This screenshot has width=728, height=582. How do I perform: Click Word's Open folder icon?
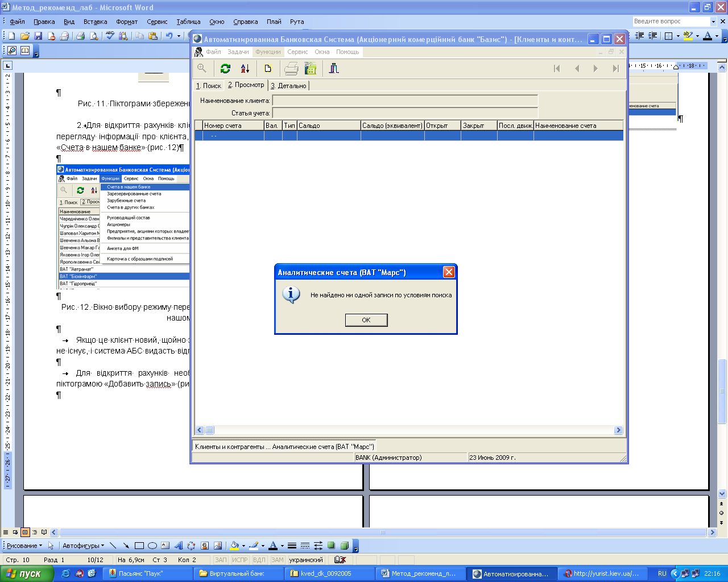pos(25,36)
